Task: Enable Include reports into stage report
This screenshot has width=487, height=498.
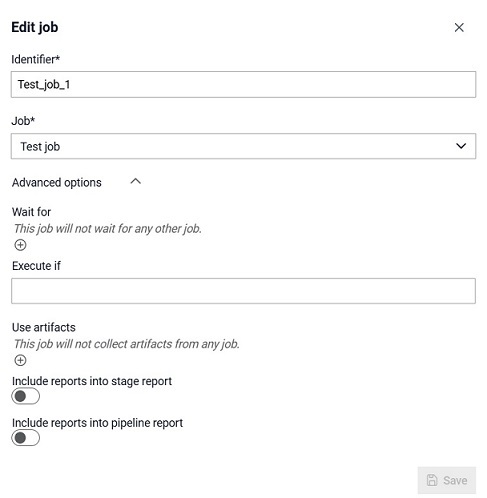Action: click(x=25, y=396)
